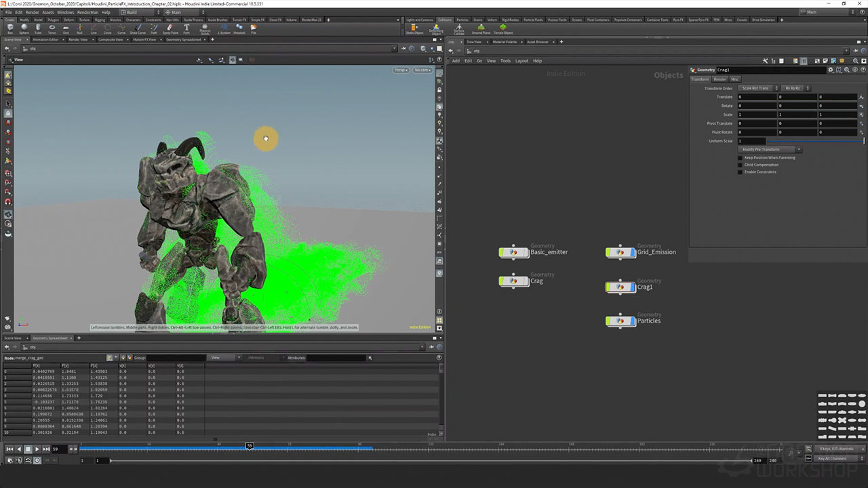This screenshot has width=868, height=488.
Task: Open the Rx Ry Rz rotation order dropdown
Action: [x=796, y=88]
